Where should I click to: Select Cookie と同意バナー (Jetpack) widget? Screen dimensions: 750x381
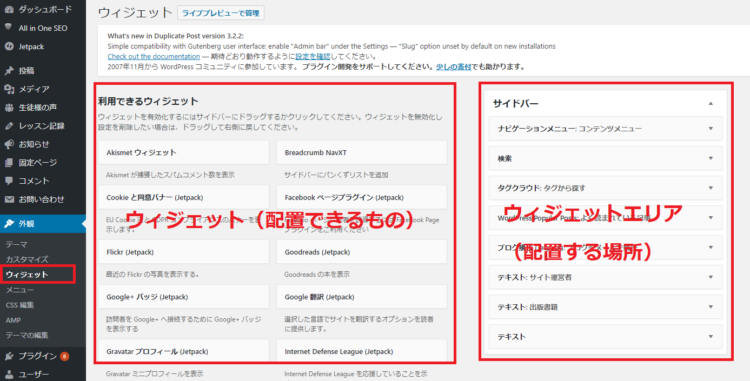(x=183, y=197)
